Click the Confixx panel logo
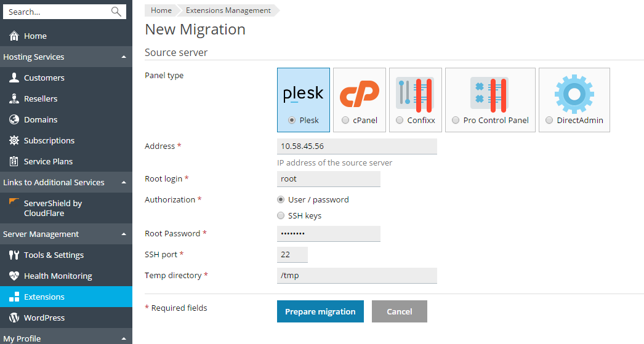Viewport: 644px width, 344px height. tap(415, 94)
